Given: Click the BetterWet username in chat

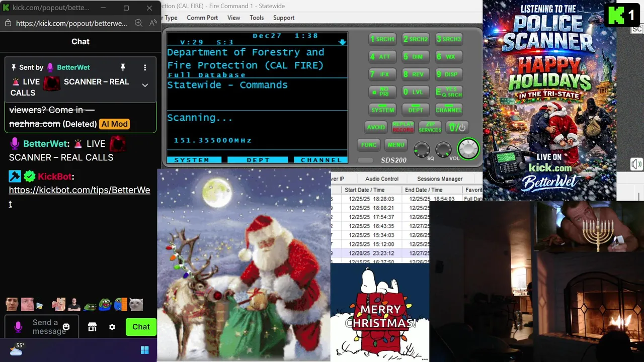Looking at the screenshot, I should tap(45, 144).
